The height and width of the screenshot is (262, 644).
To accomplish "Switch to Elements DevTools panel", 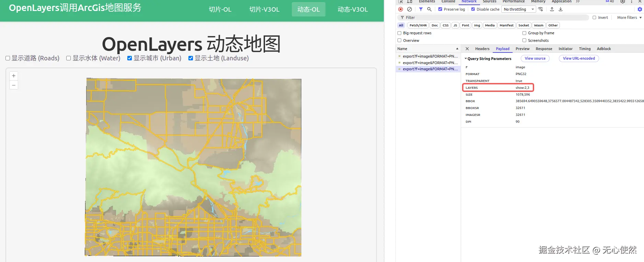I will [427, 1].
